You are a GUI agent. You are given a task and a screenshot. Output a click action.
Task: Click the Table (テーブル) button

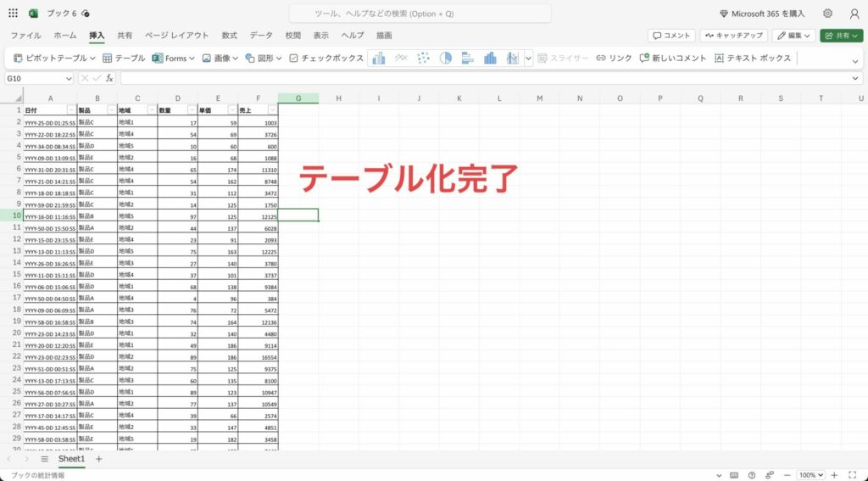(124, 59)
